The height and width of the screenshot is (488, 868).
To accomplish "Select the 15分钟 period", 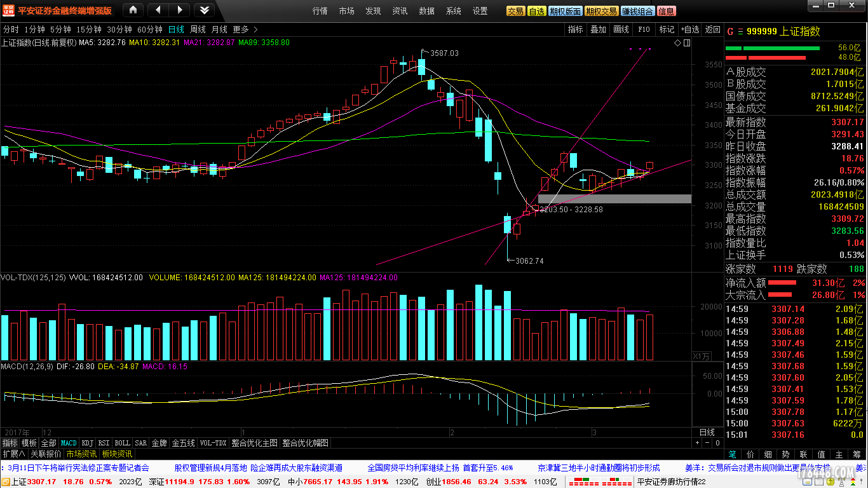I will pyautogui.click(x=89, y=29).
